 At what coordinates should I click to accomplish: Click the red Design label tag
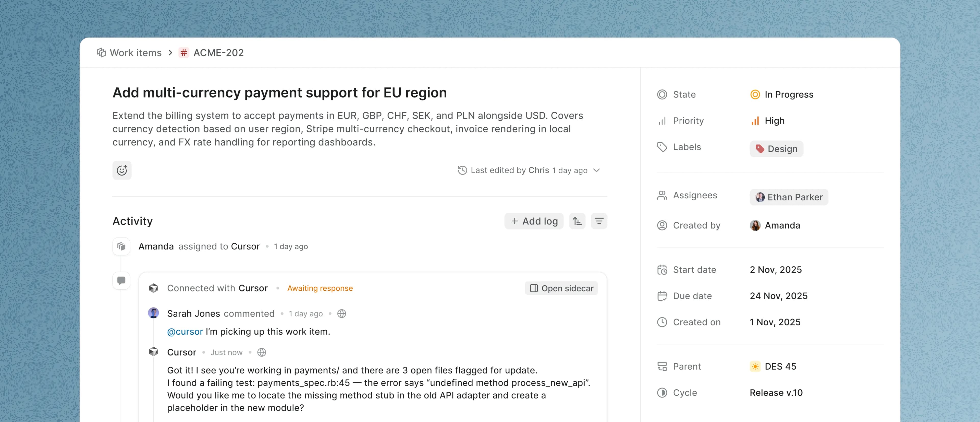(776, 149)
